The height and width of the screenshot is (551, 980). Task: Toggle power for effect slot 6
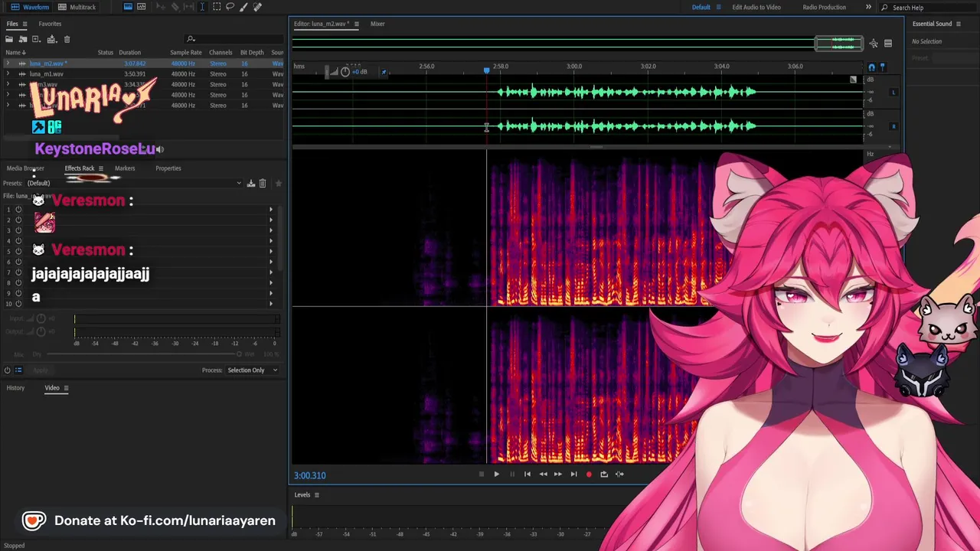[x=18, y=262]
